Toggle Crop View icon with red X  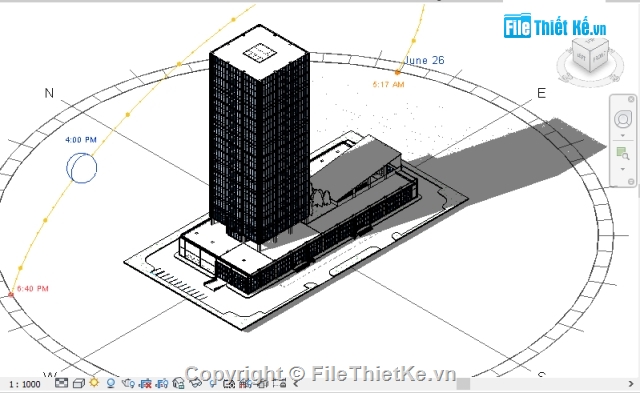click(145, 384)
